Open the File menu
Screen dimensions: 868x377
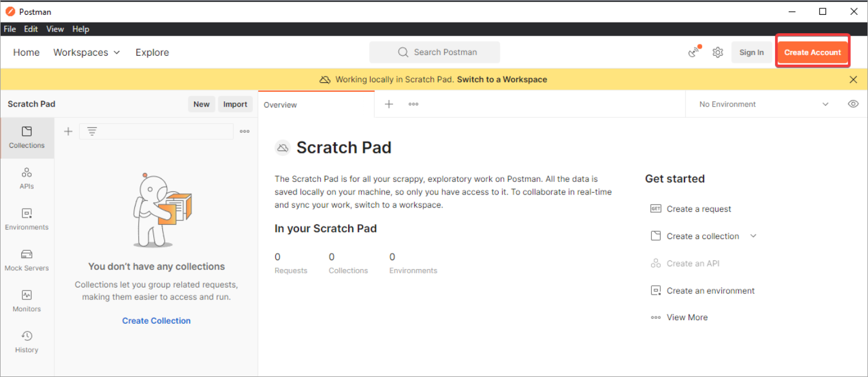click(10, 29)
